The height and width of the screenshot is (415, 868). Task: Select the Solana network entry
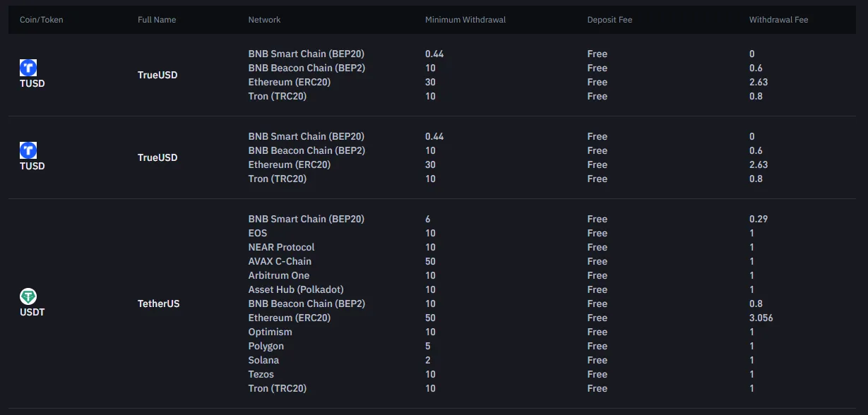tap(263, 360)
